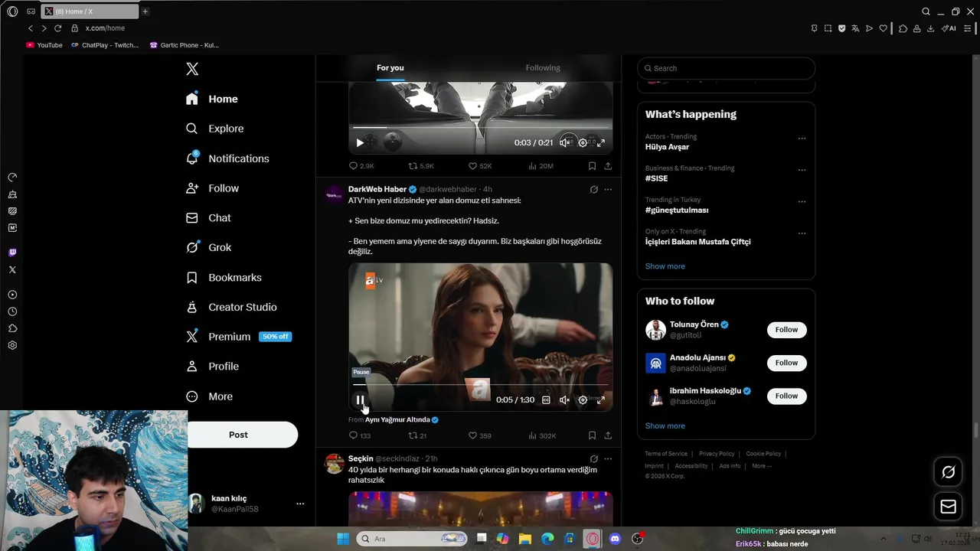Pause the DarkWeb Haber video
This screenshot has height=551, width=980.
click(x=360, y=399)
